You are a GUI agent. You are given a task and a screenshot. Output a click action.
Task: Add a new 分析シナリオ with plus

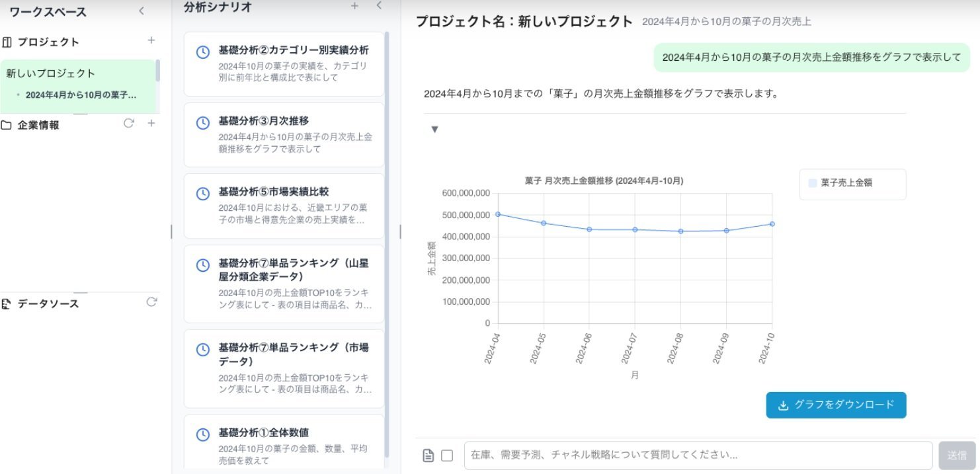click(354, 6)
